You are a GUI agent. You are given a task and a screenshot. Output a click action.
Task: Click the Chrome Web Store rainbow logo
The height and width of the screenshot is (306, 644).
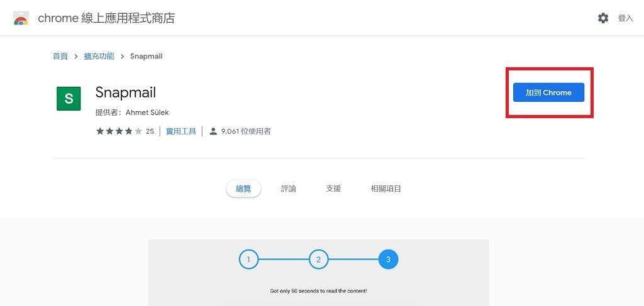click(x=21, y=18)
